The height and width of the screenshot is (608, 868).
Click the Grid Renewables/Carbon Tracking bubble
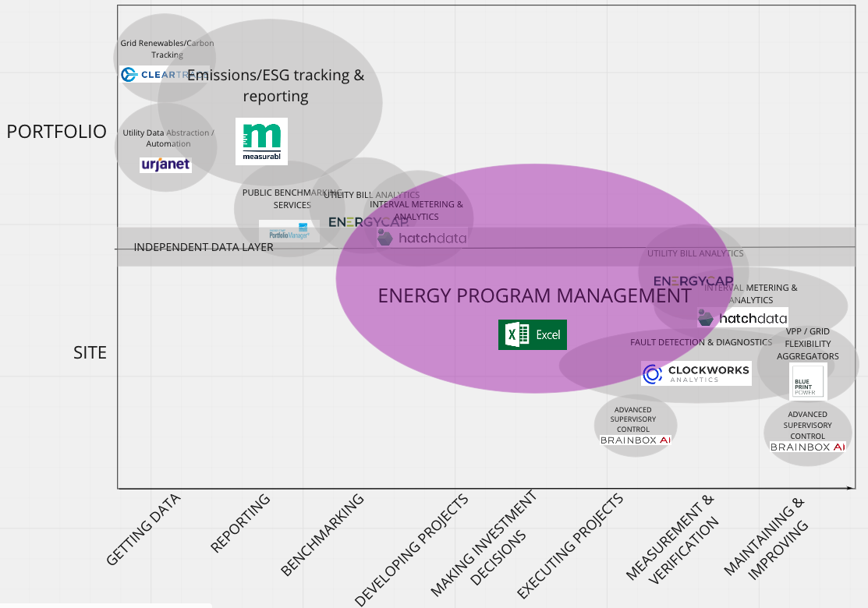tap(166, 47)
